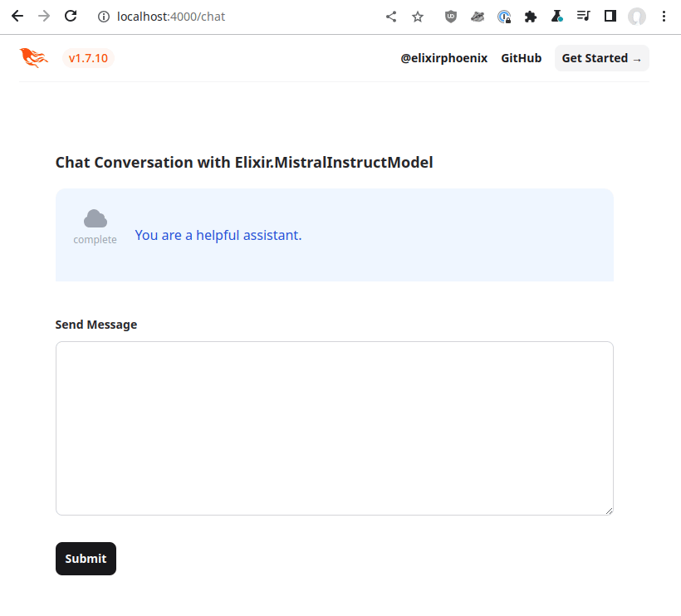Open the media controls playlist icon
The height and width of the screenshot is (616, 681).
pos(584,17)
